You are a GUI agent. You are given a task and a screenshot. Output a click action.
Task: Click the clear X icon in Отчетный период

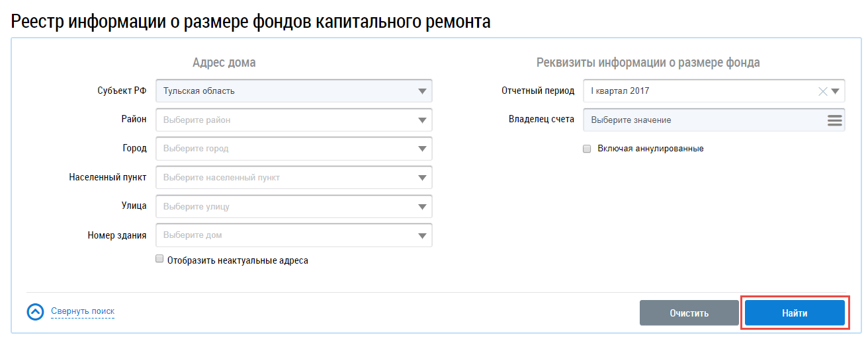(823, 91)
